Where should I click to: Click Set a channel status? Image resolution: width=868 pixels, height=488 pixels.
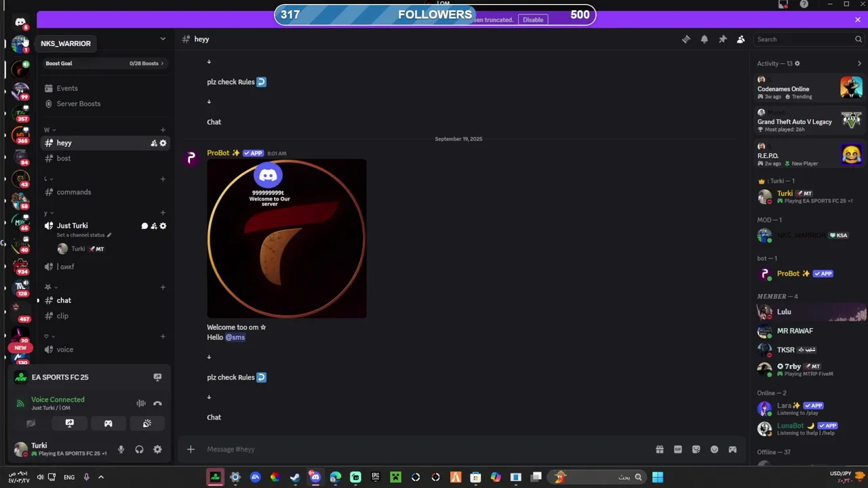point(84,235)
